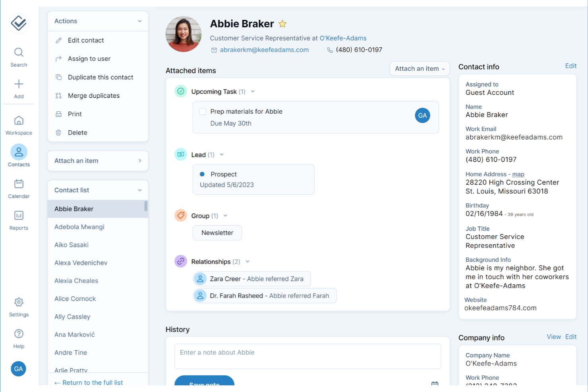Click the Print icon in Actions

[x=59, y=114]
